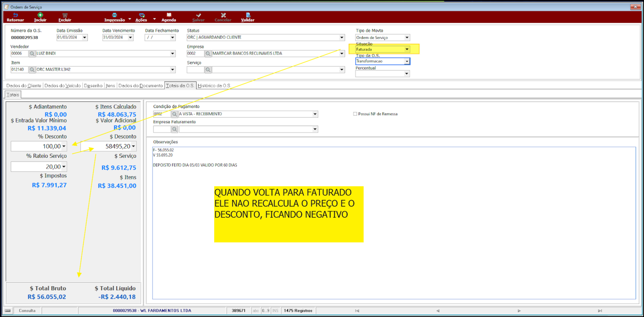This screenshot has width=644, height=317.
Task: Select the Total Líquido -R$ 2.440,18 value
Action: coord(117,297)
